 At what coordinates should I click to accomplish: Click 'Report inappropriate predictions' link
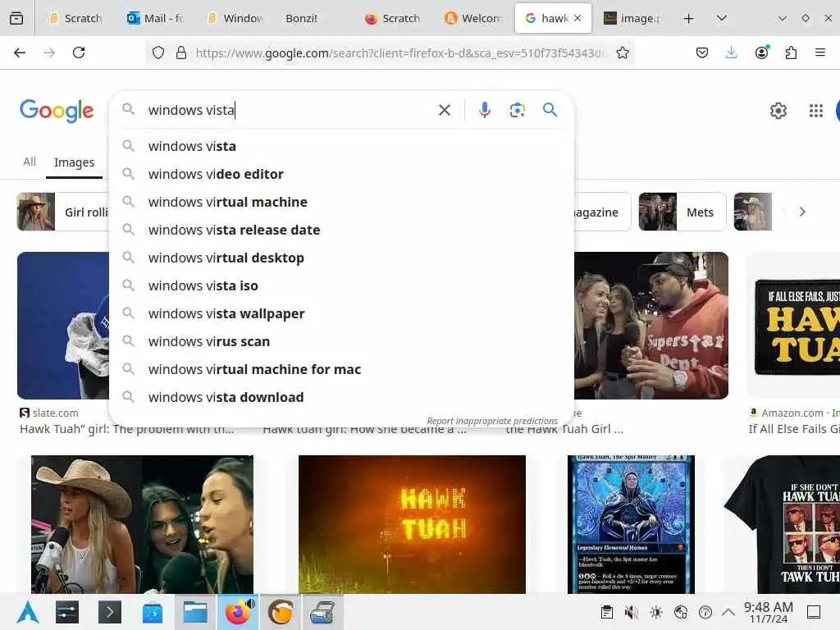(x=492, y=421)
